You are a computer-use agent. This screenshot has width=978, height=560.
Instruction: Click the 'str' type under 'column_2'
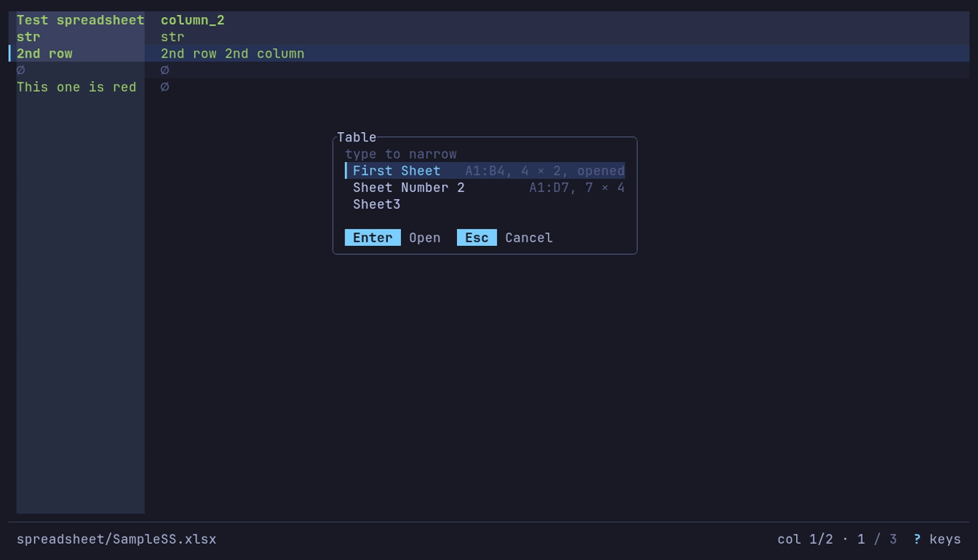tap(173, 37)
